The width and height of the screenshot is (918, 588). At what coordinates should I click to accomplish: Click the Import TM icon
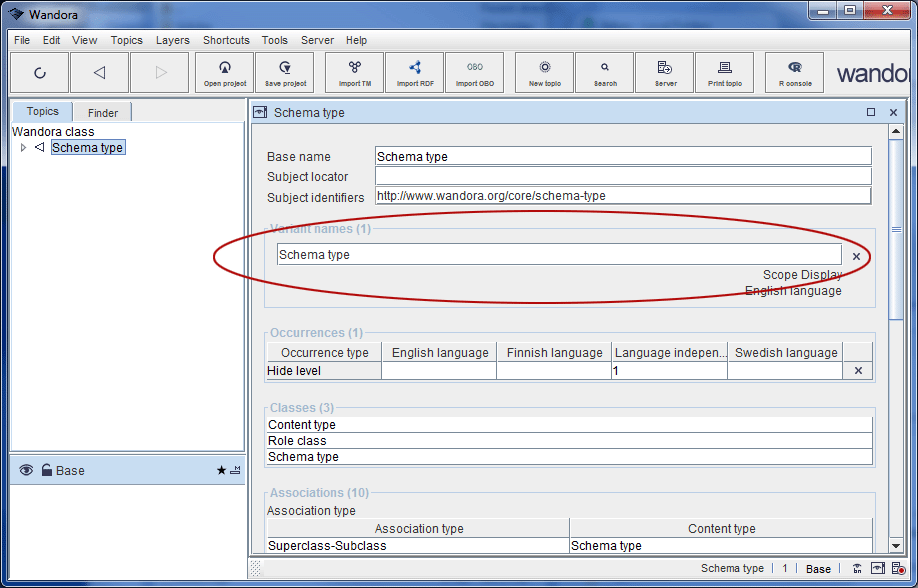(x=355, y=73)
